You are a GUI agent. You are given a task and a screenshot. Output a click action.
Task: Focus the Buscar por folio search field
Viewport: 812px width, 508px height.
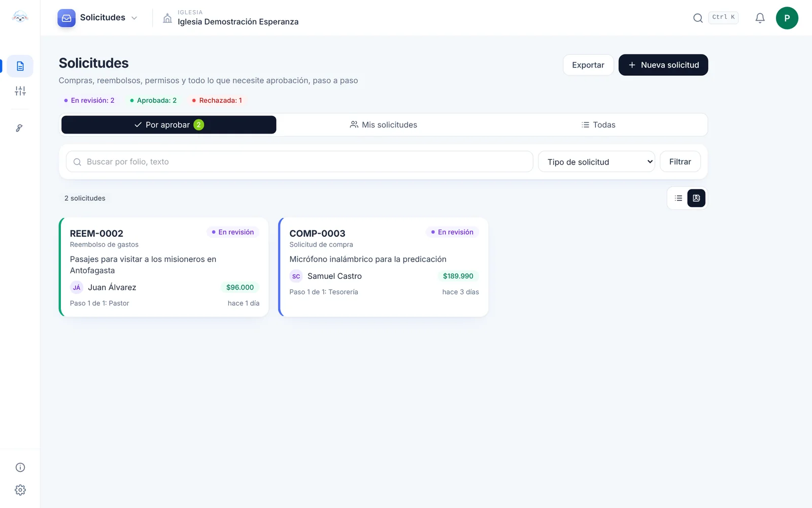click(x=299, y=162)
